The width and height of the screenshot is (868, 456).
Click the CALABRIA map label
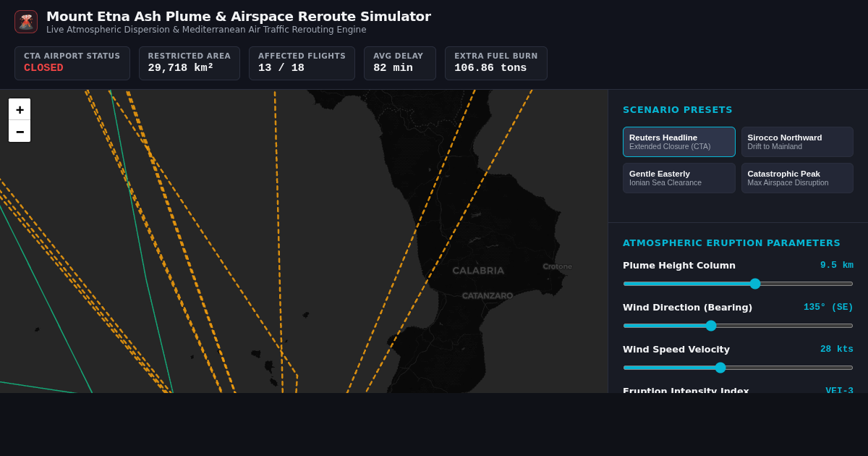[478, 271]
